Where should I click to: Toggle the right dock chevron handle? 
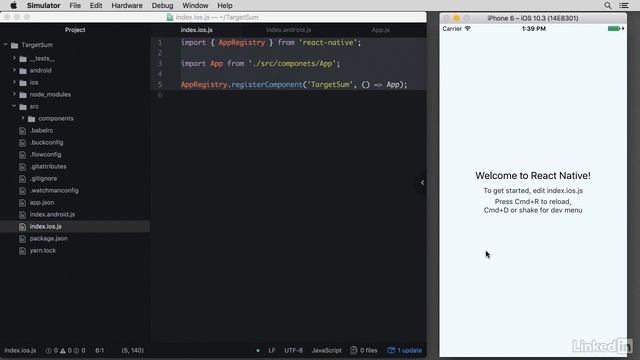click(422, 182)
